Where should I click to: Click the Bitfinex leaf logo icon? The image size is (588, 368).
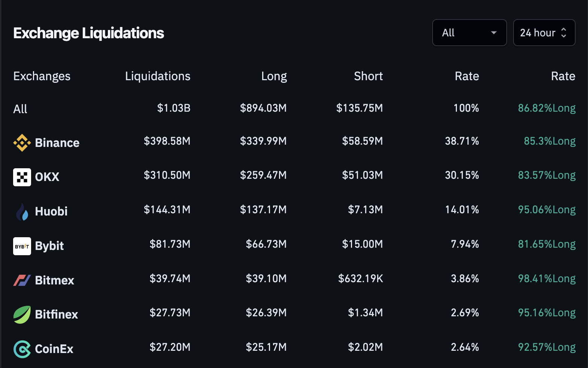pos(22,314)
